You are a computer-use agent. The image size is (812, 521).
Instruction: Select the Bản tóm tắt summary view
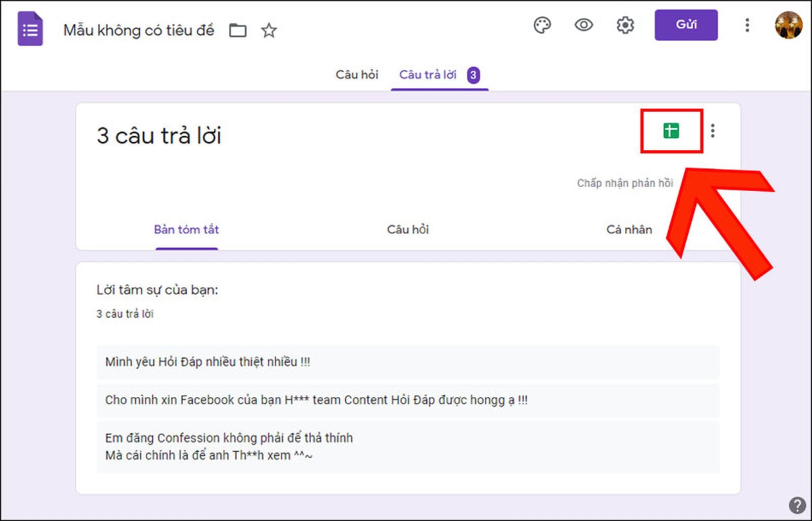[x=186, y=229]
